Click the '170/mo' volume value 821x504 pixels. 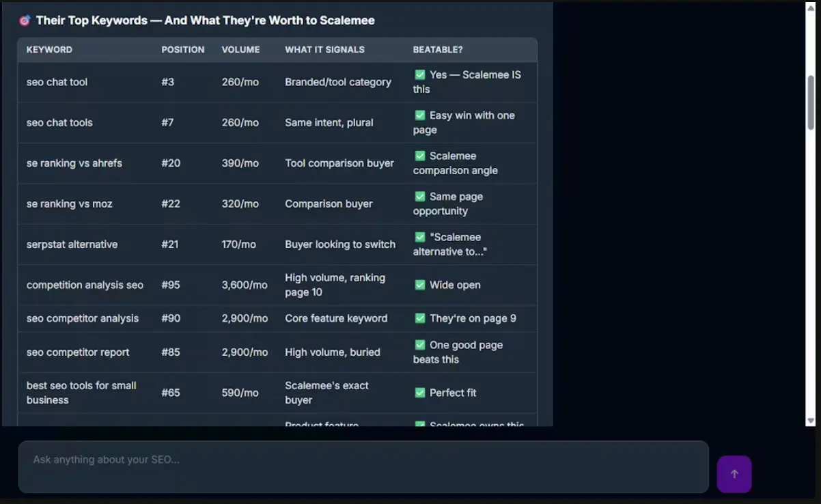click(240, 244)
